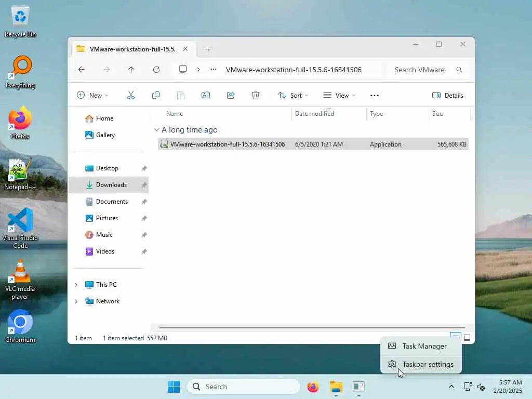Click the search magnifier icon in Explorer
The image size is (532, 399).
[x=459, y=70]
